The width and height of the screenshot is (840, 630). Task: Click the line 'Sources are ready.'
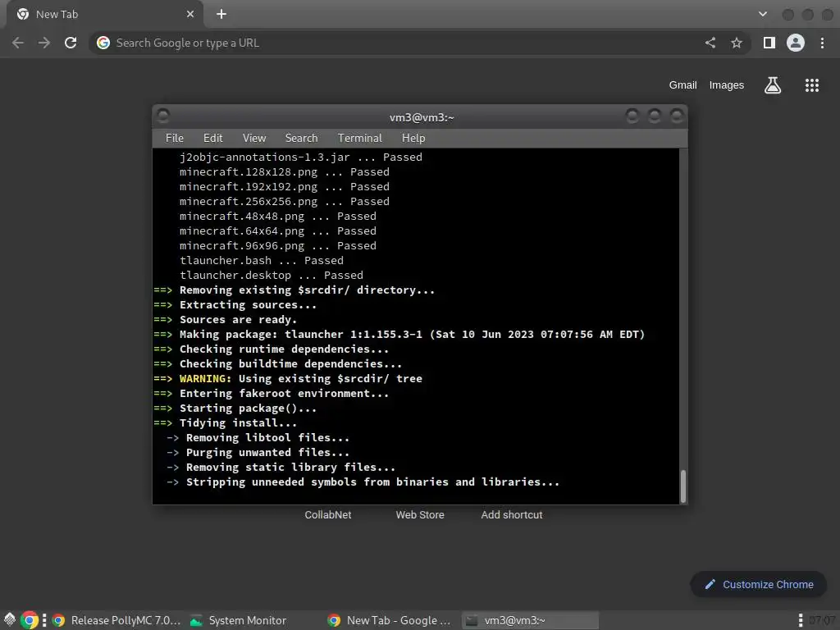point(238,320)
